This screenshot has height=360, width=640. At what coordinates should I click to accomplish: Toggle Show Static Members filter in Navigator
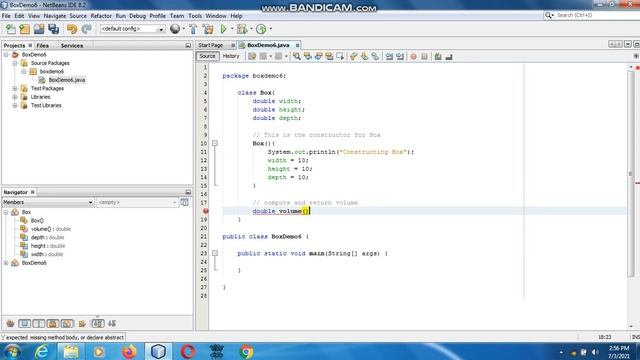click(x=38, y=324)
